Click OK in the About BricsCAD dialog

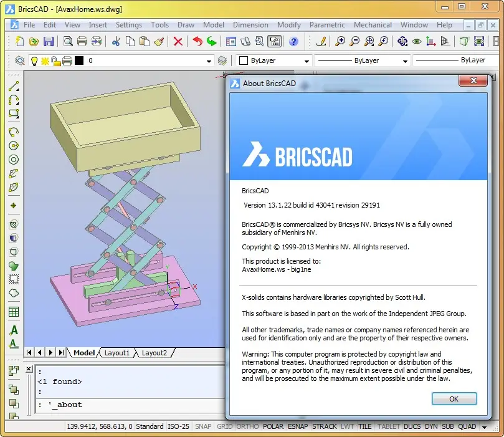click(454, 399)
